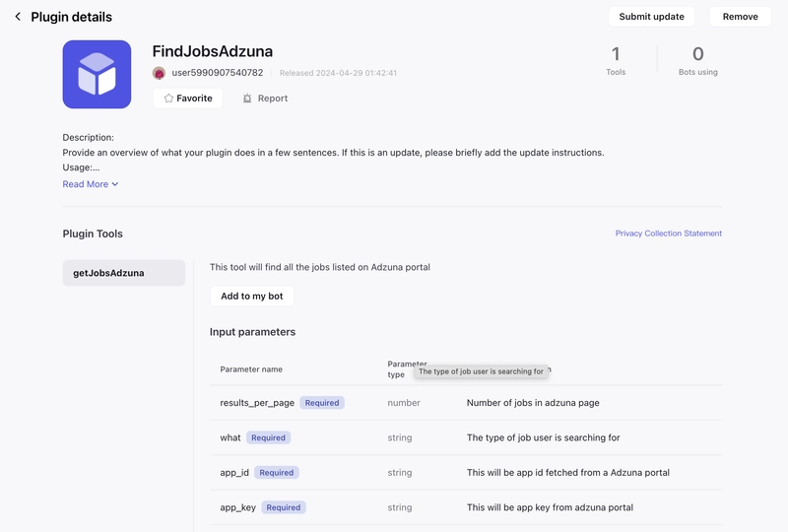Screen dimensions: 788x532
Task: Click the Plugin Tools heading
Action: tap(93, 233)
